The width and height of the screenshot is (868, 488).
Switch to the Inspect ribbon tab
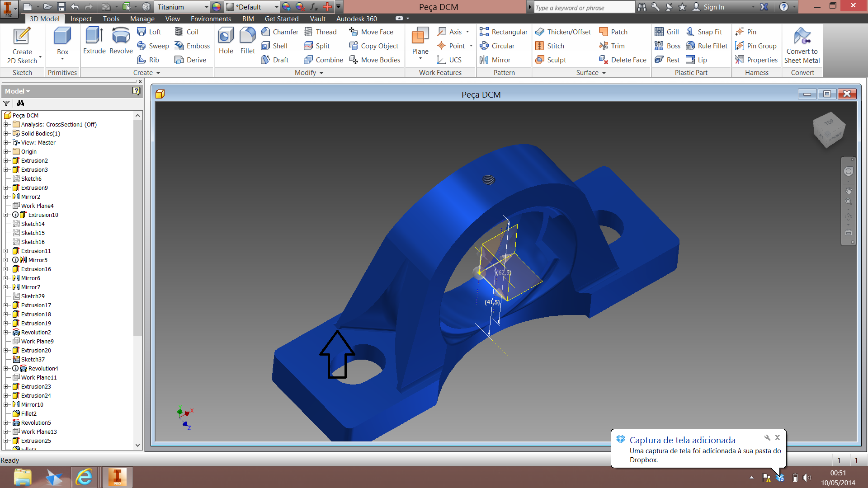pyautogui.click(x=81, y=19)
